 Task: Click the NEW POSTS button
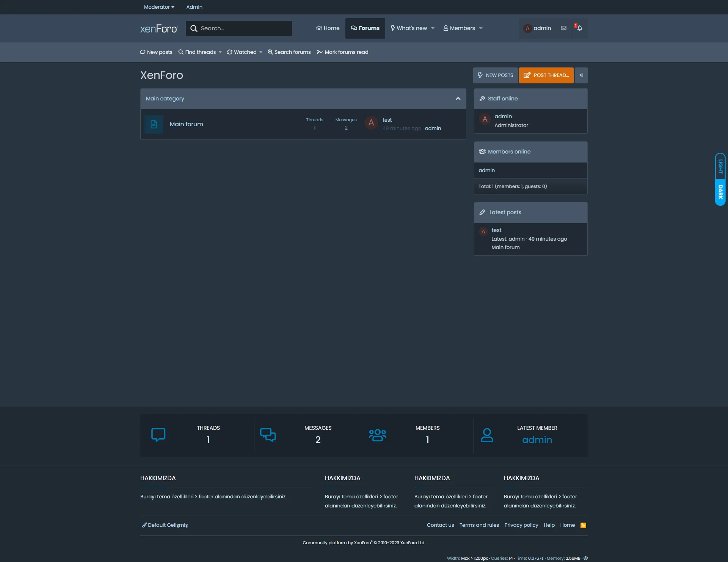tap(495, 75)
